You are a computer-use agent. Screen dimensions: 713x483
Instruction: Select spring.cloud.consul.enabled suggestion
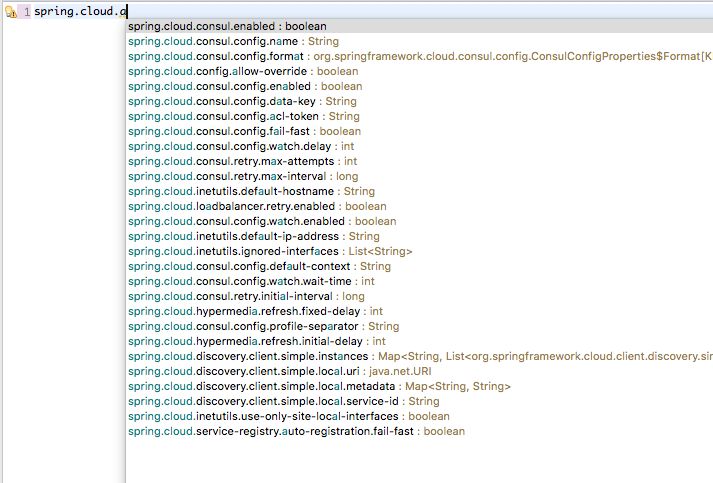(x=419, y=26)
